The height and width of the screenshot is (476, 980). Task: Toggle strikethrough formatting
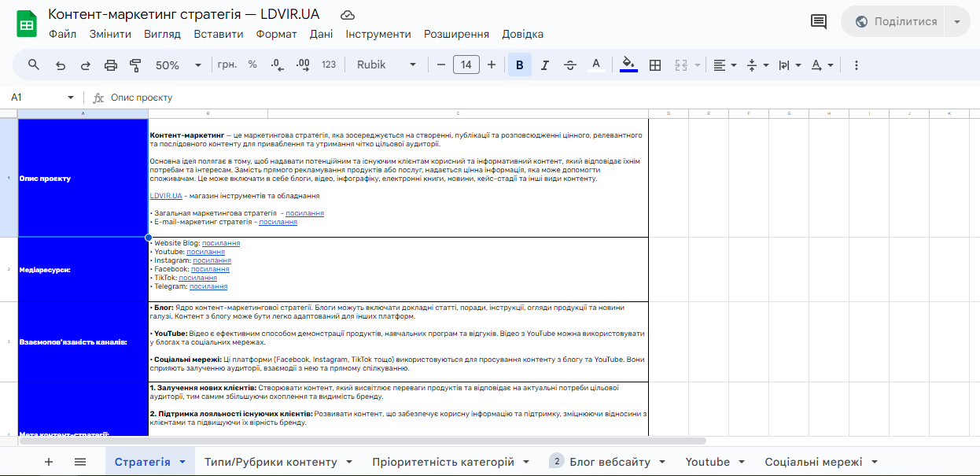click(x=570, y=65)
